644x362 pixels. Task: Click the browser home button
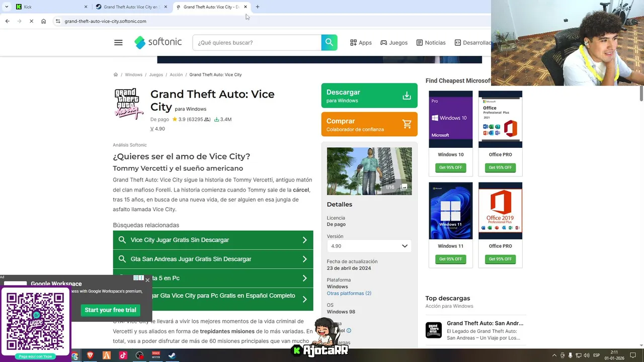[44, 21]
